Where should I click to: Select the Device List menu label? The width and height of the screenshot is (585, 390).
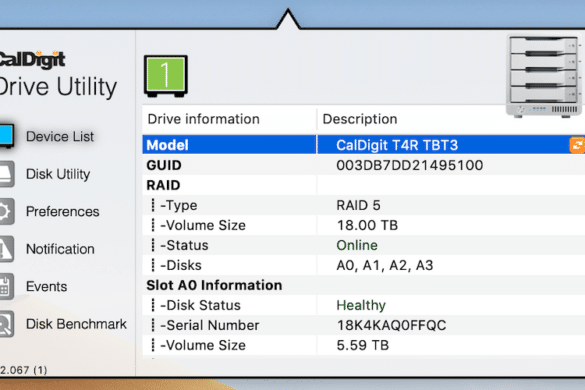tap(60, 137)
